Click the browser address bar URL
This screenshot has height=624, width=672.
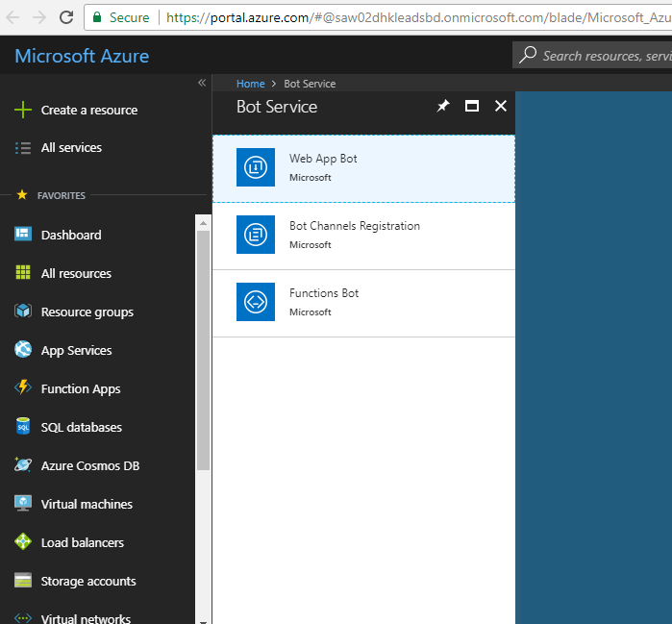(418, 17)
